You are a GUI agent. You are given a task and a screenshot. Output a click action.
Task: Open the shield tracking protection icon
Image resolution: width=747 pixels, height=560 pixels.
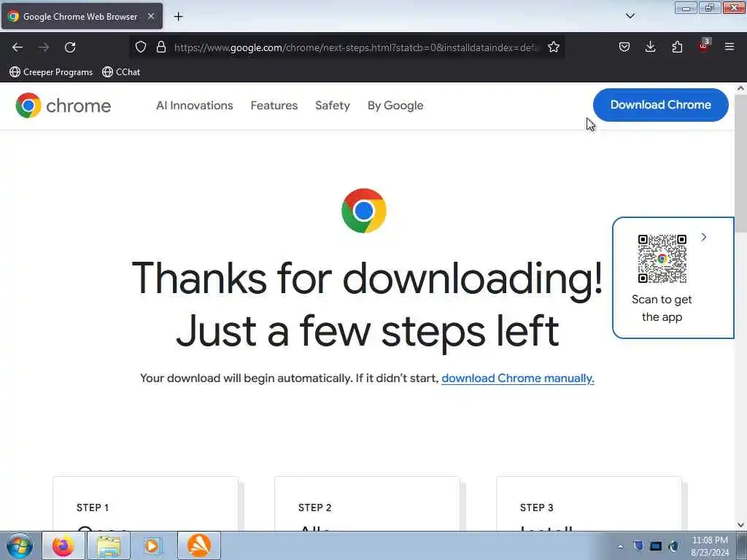[141, 47]
